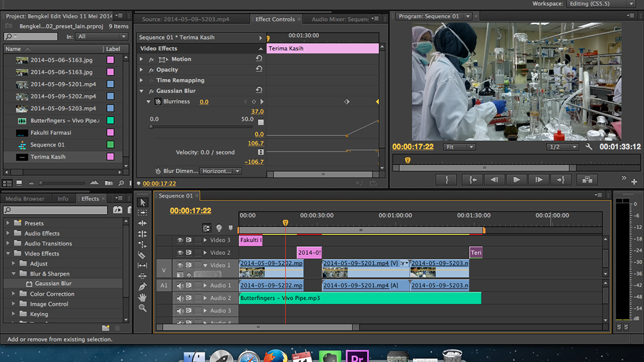Screen dimensions: 644x362
Task: Mute Audio 2 track speaker
Action: [180, 298]
